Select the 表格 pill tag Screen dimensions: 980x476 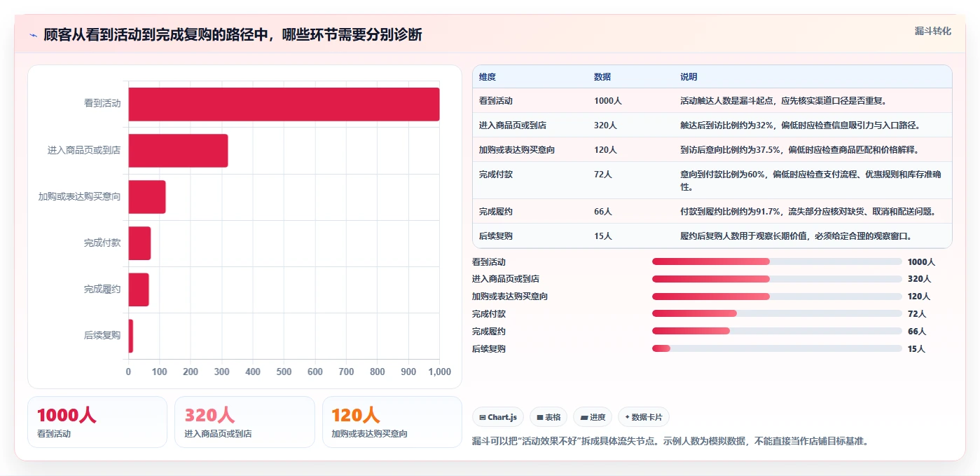pos(548,417)
